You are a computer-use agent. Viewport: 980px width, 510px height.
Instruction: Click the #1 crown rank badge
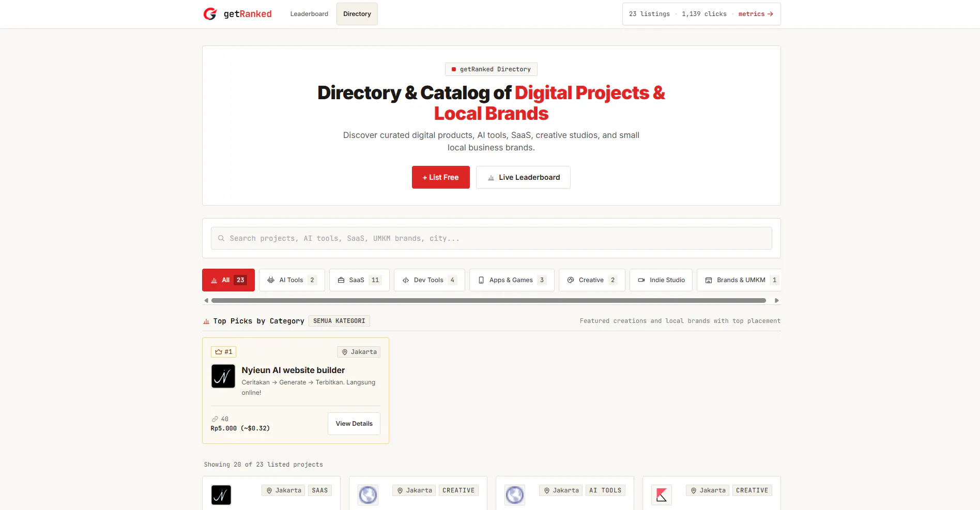224,352
